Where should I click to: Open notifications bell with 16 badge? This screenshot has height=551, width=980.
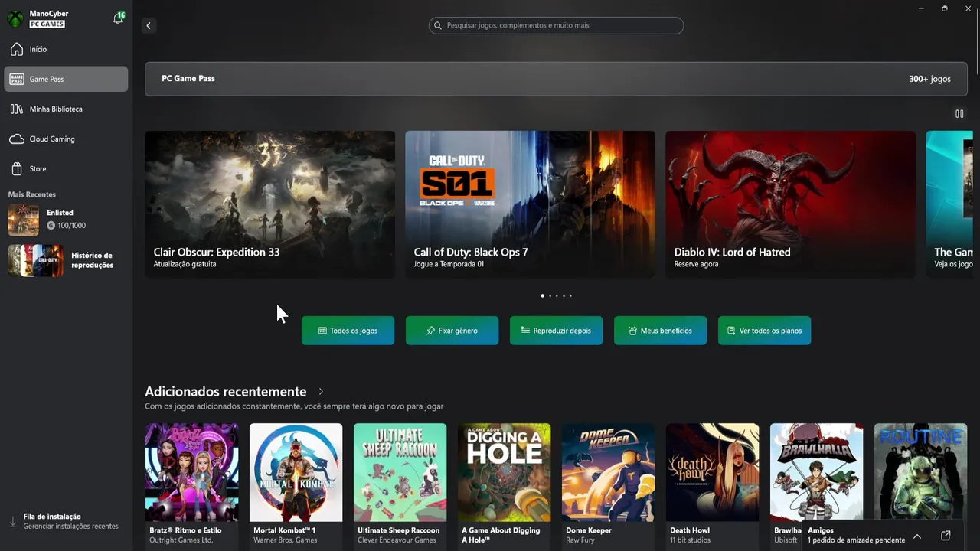pyautogui.click(x=119, y=18)
